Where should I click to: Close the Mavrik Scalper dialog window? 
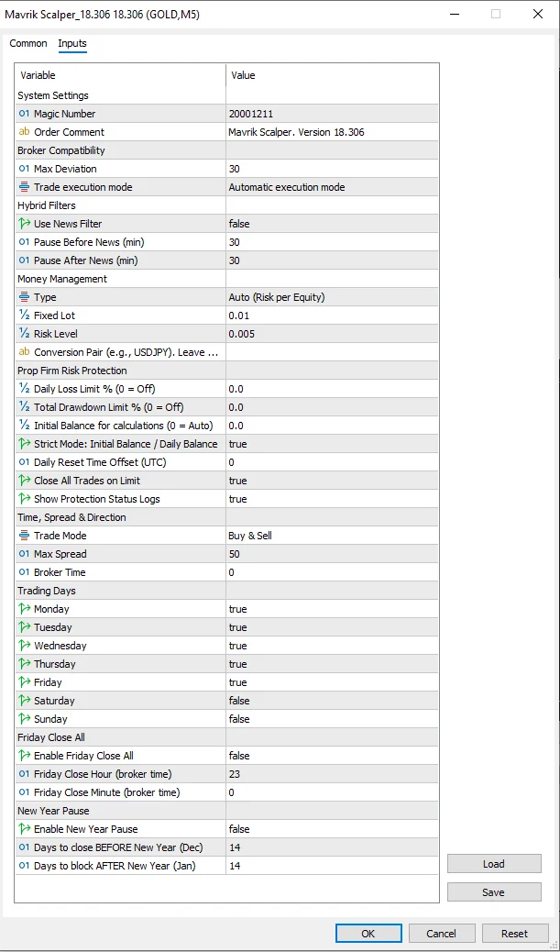coord(538,14)
